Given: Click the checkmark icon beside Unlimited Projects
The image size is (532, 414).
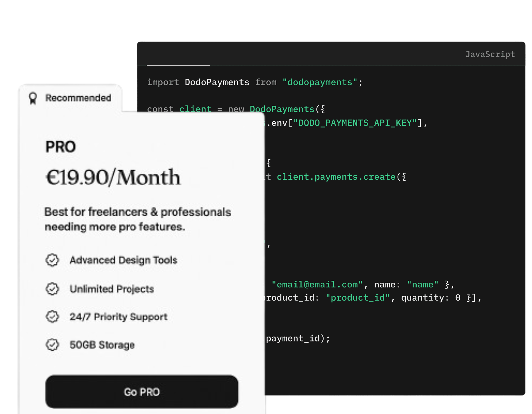Looking at the screenshot, I should coord(52,289).
